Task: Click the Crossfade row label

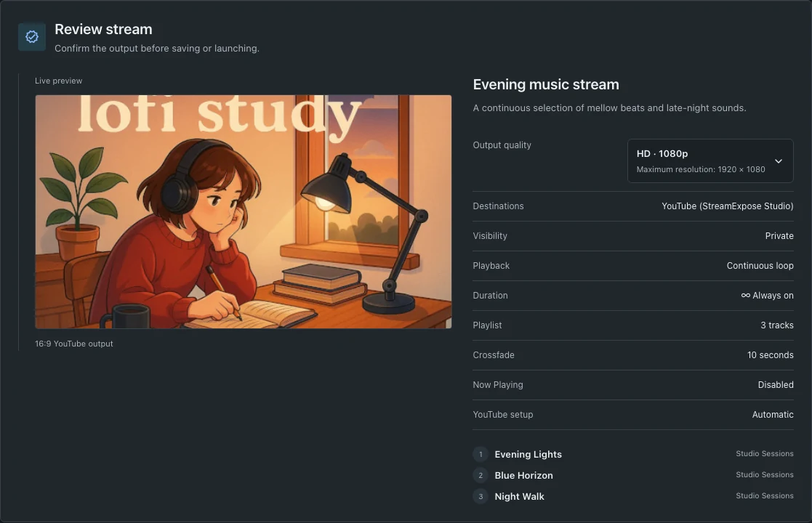Action: click(x=494, y=355)
